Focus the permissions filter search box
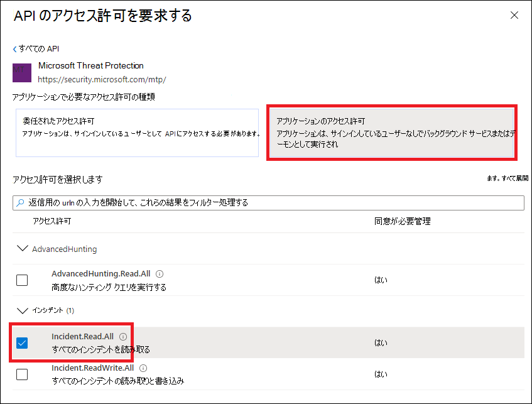Image resolution: width=532 pixels, height=404 pixels. [270, 202]
